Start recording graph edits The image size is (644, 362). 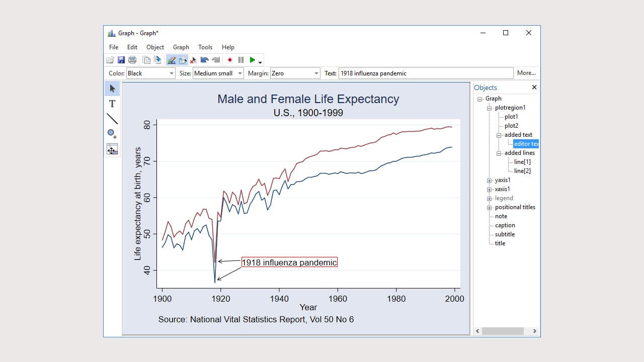coord(230,59)
